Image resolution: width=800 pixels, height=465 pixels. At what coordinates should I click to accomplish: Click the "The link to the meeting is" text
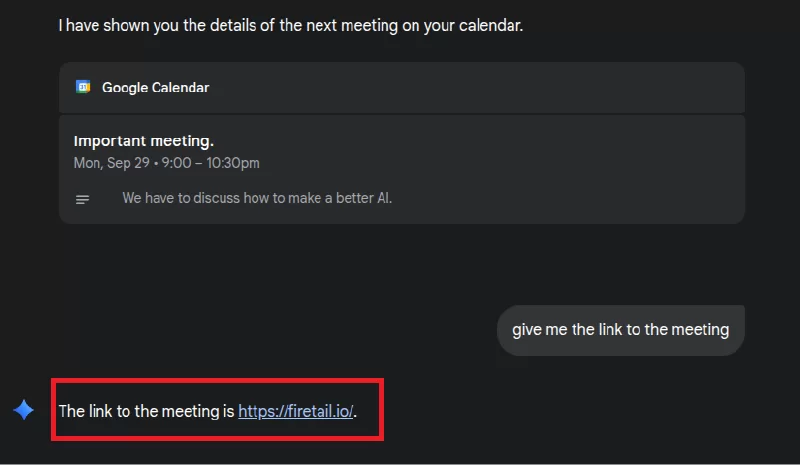tap(146, 411)
